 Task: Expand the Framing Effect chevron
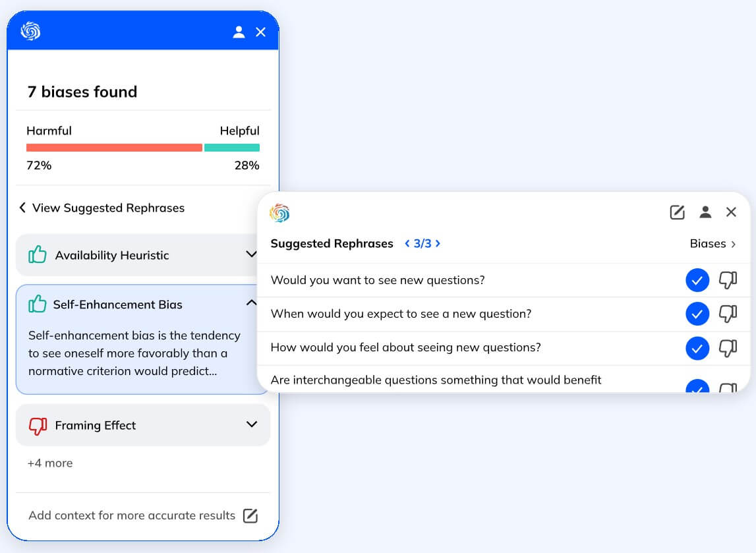[x=251, y=424]
